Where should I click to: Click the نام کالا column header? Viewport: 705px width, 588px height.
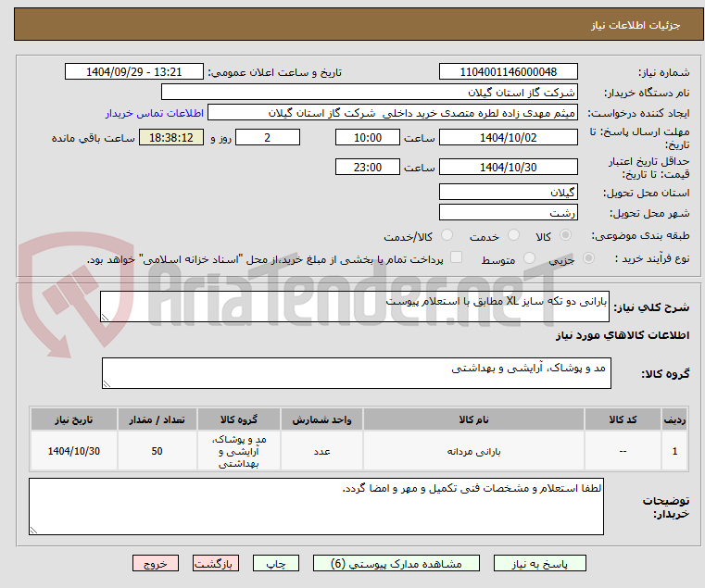[473, 419]
